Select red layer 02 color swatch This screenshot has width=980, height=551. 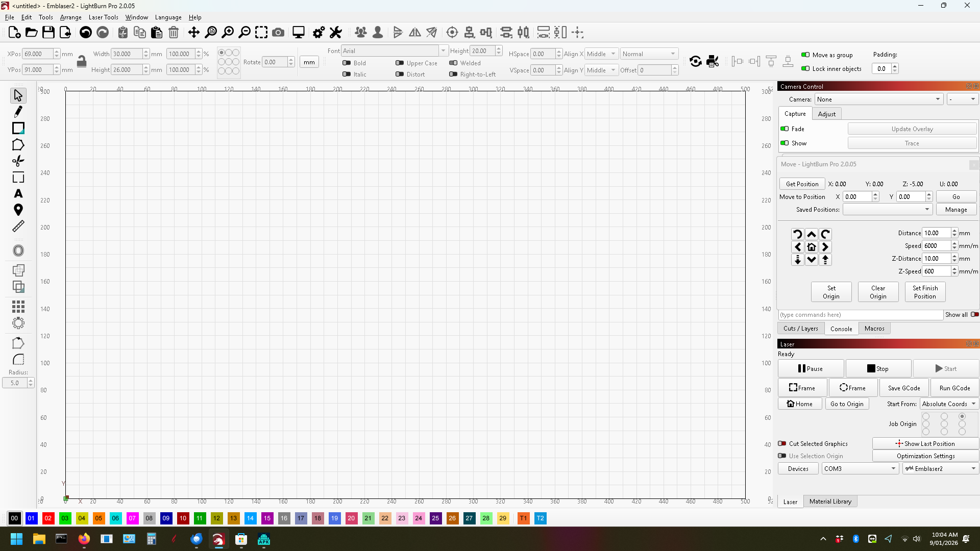[48, 518]
